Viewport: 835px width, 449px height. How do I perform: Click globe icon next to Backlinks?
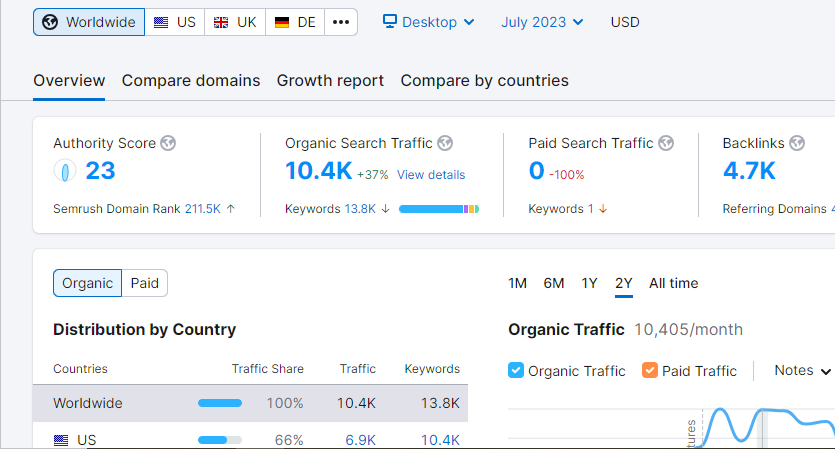[x=797, y=143]
